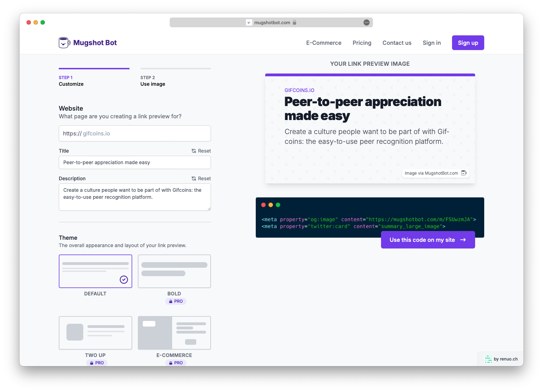Open the E-Commerce navigation link

pyautogui.click(x=324, y=43)
